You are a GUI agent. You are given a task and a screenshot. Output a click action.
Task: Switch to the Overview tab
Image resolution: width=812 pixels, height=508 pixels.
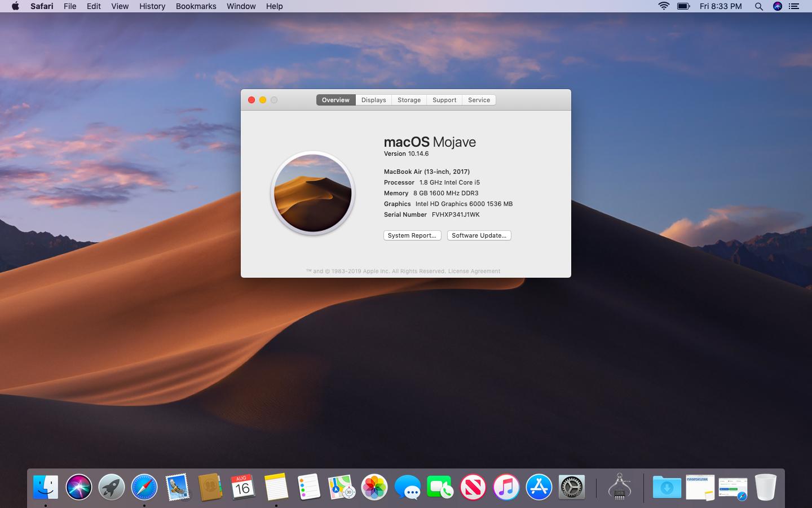336,100
